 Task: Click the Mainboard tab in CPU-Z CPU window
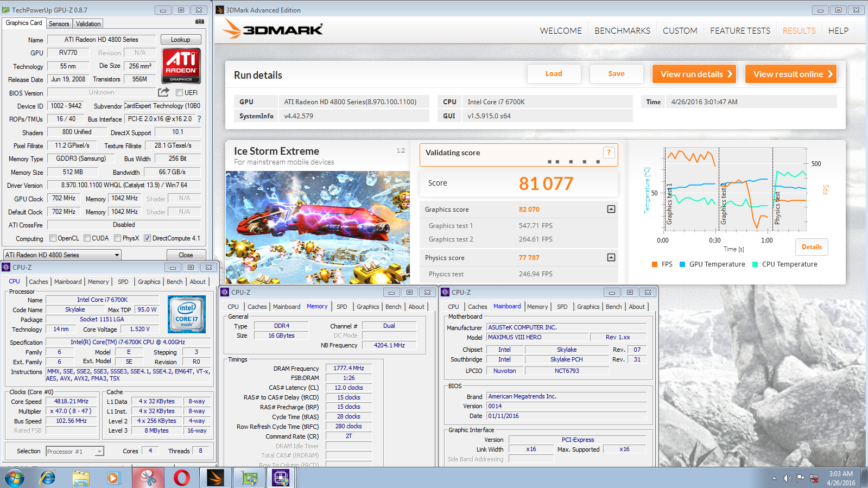(x=68, y=282)
